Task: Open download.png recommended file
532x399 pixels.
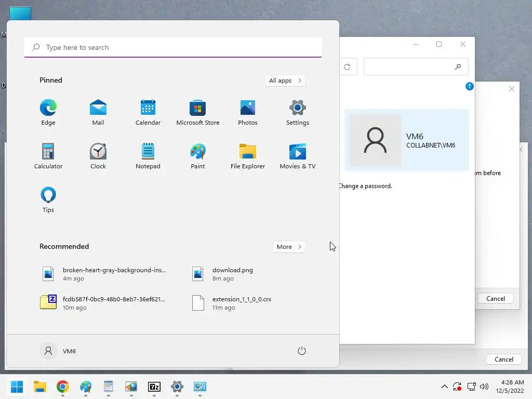Action: tap(223, 274)
